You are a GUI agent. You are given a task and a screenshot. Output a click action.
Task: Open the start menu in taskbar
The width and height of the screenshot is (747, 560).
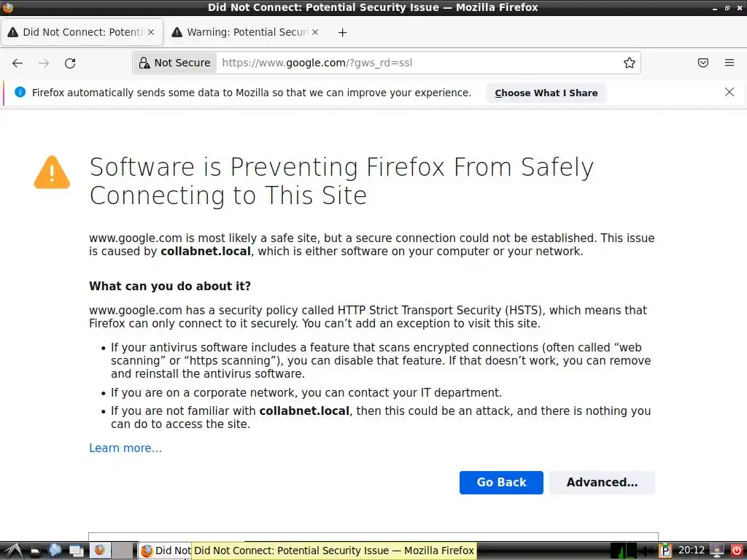[13, 551]
